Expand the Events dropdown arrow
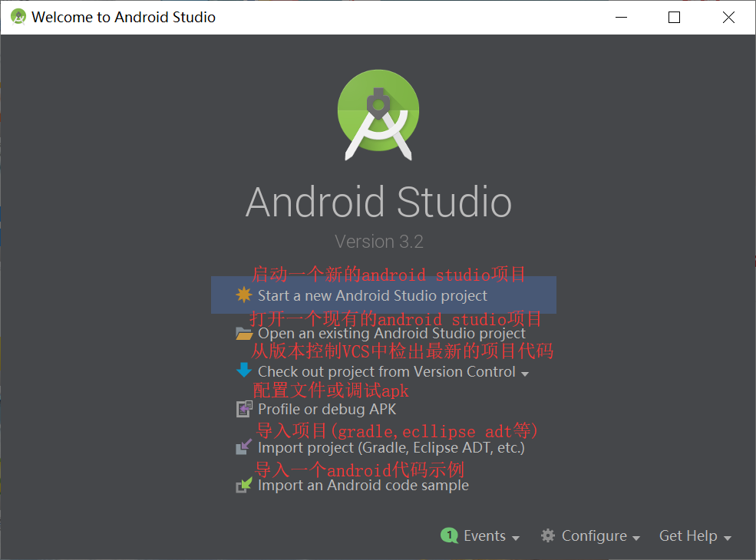 click(x=516, y=538)
